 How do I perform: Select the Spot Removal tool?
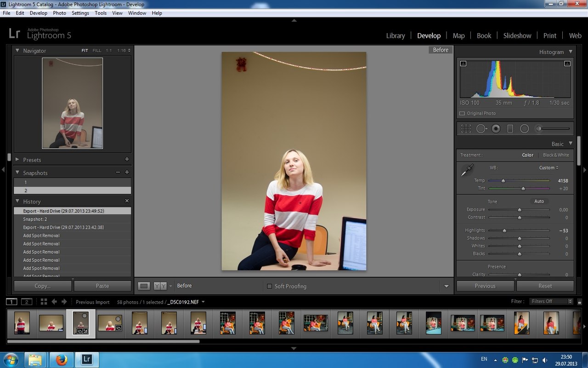(x=481, y=129)
